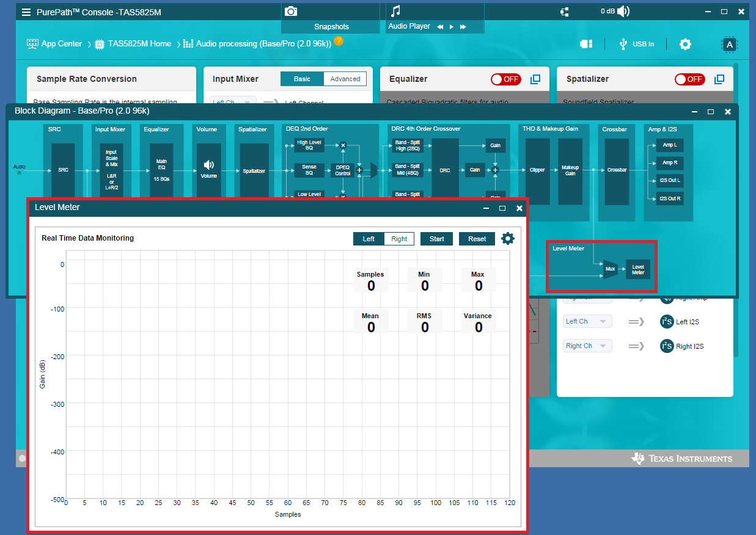Click the Audio Player music note icon
The image size is (756, 535).
pyautogui.click(x=396, y=11)
